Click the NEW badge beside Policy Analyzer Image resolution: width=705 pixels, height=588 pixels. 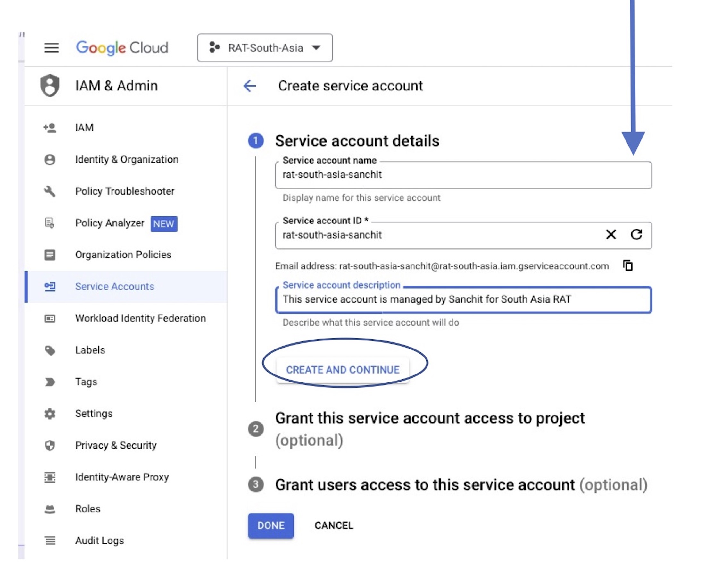click(164, 224)
